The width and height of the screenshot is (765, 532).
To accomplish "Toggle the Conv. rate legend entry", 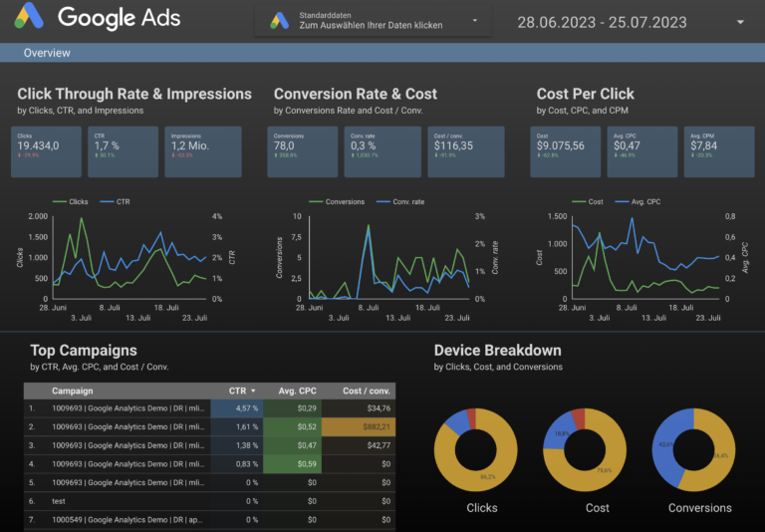I will 400,201.
